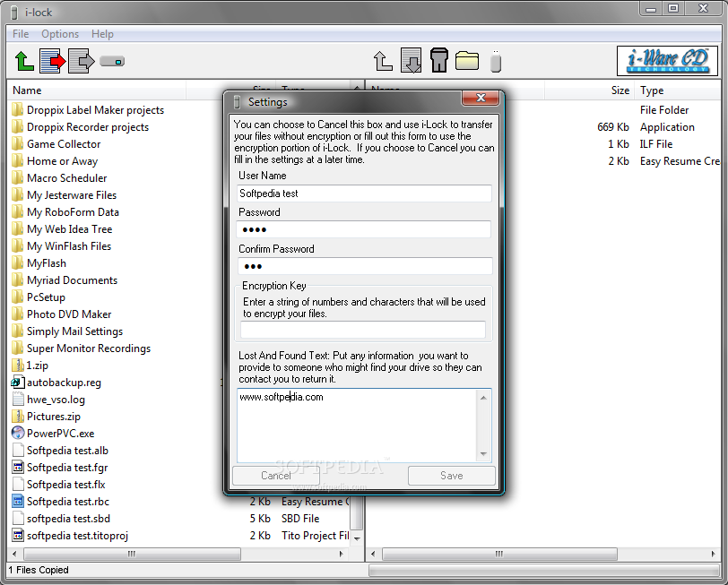Click the Droppix Label Maker projects folder icon
Viewport: 728px width, 585px height.
(x=18, y=110)
